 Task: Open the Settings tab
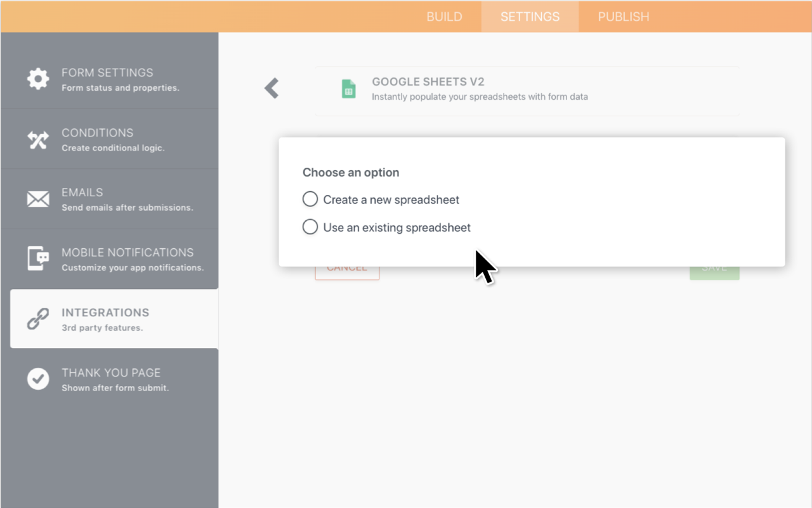tap(530, 17)
